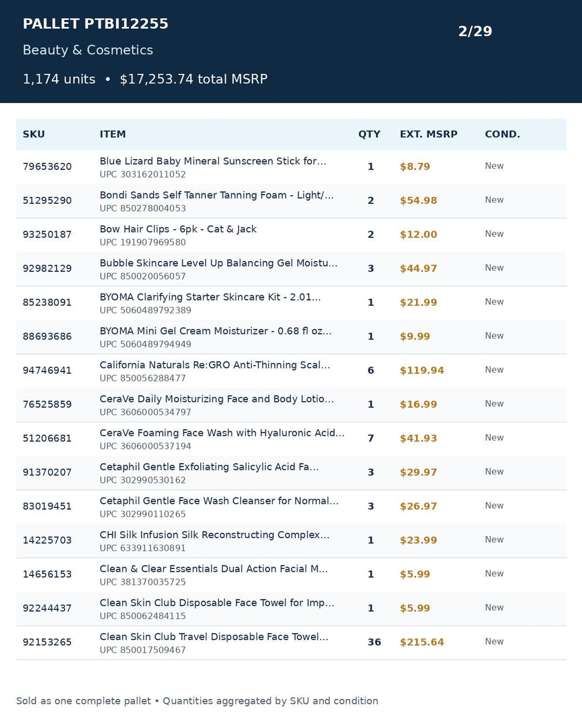The image size is (582, 728).
Task: Click the EXT. MSRP column header
Action: (x=428, y=134)
